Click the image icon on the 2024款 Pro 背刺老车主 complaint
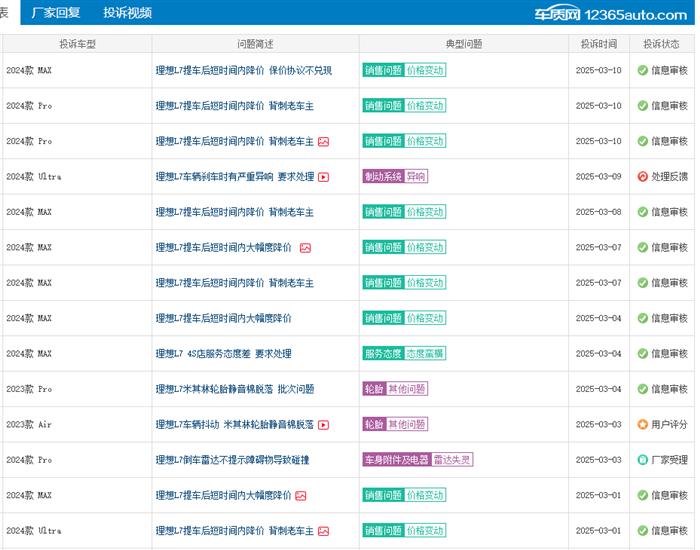 click(323, 142)
